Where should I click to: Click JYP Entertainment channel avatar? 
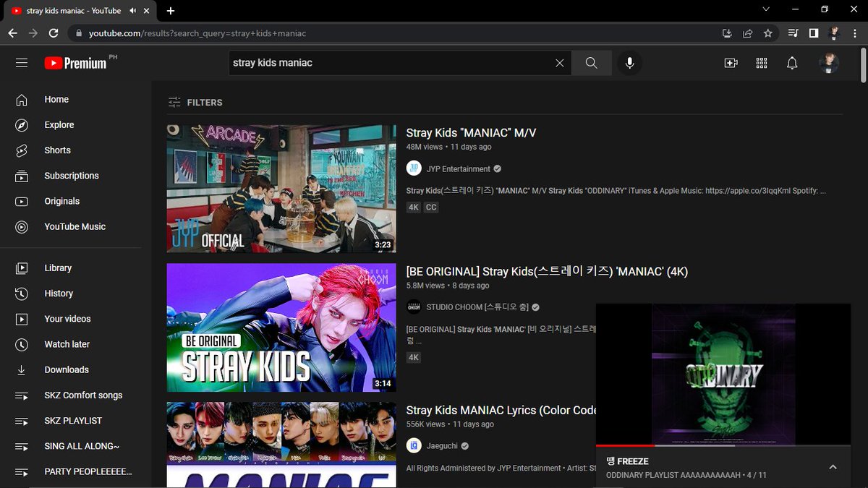(x=414, y=168)
